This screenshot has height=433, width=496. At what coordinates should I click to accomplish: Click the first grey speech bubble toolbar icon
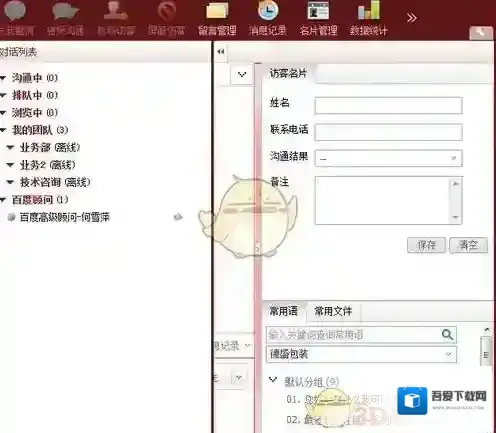click(x=15, y=10)
